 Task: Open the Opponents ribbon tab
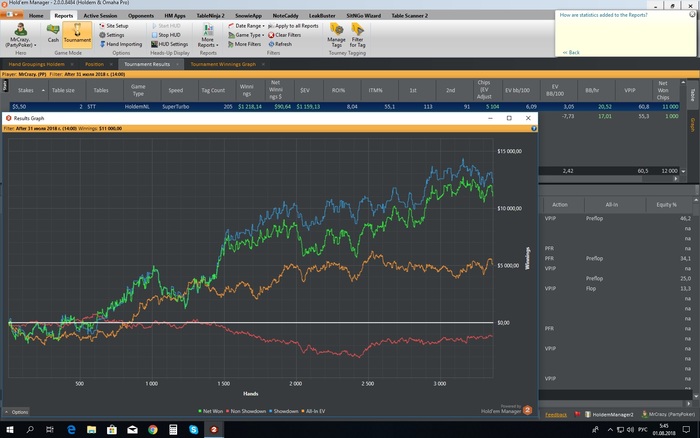click(141, 16)
